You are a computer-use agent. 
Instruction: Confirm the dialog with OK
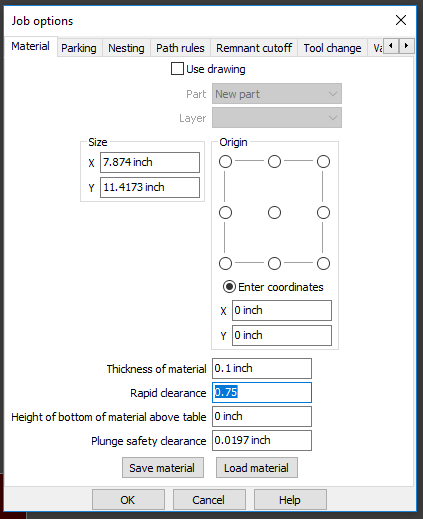click(x=128, y=500)
